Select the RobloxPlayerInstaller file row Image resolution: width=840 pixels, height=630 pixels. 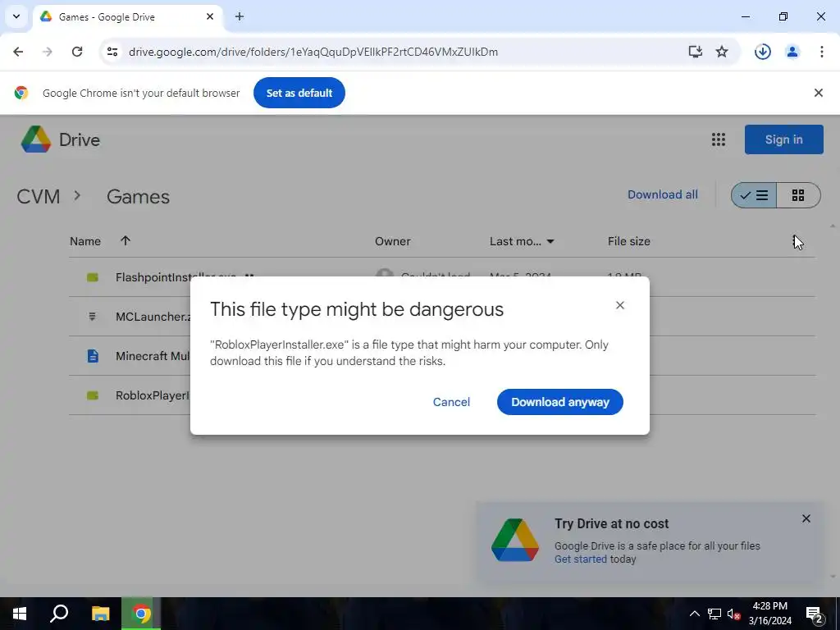tap(442, 395)
